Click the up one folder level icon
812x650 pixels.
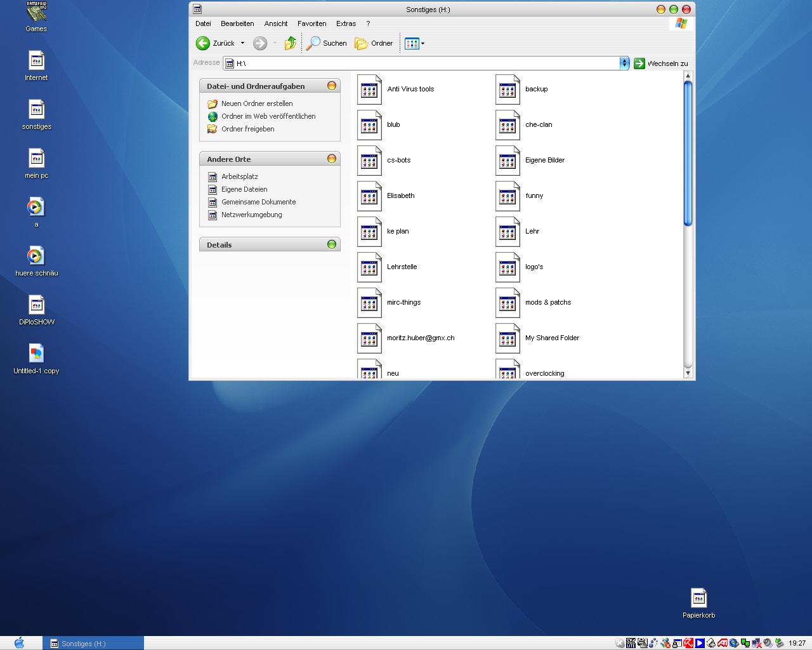point(290,43)
